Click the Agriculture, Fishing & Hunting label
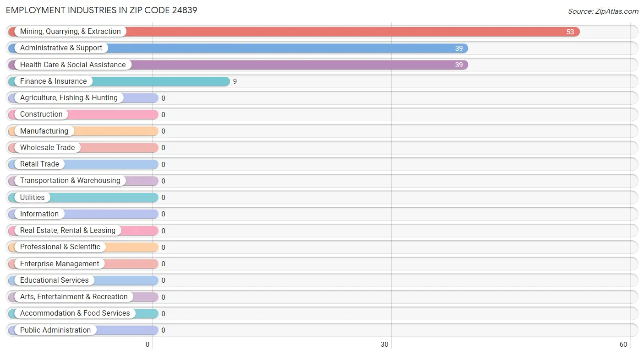Screen dimensions: 644x355 [69, 98]
